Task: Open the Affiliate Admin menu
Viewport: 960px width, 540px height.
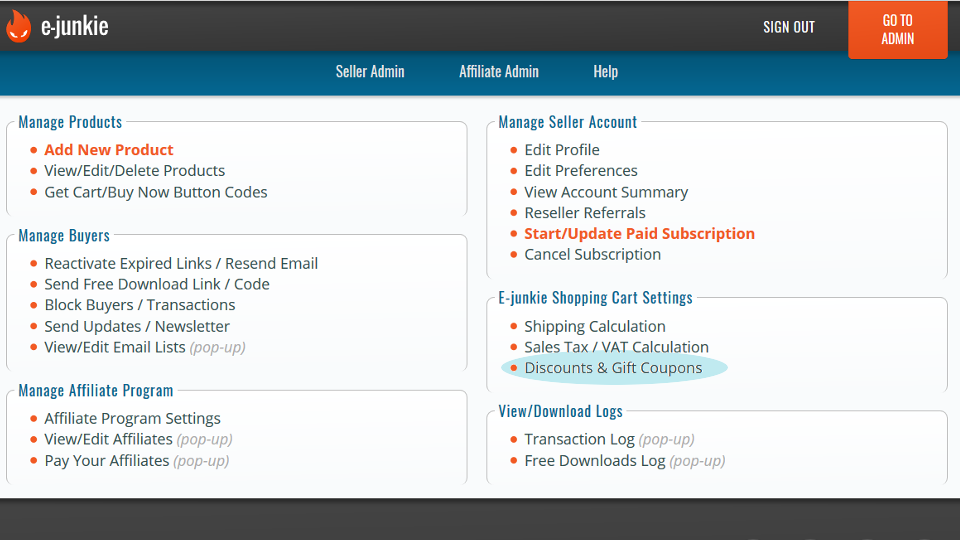Action: click(x=498, y=72)
